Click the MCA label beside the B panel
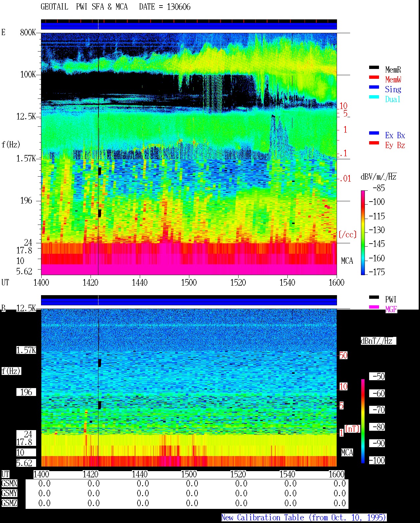Image resolution: width=420 pixels, height=523 pixels. tap(347, 452)
